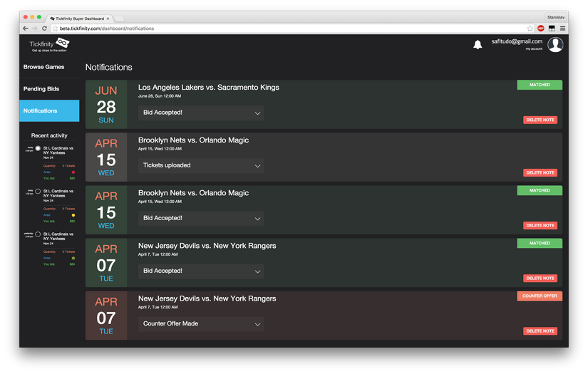Image resolution: width=588 pixels, height=374 pixels.
Task: Click the MATCHED badge on Lakers vs. Kings
Action: pos(540,85)
